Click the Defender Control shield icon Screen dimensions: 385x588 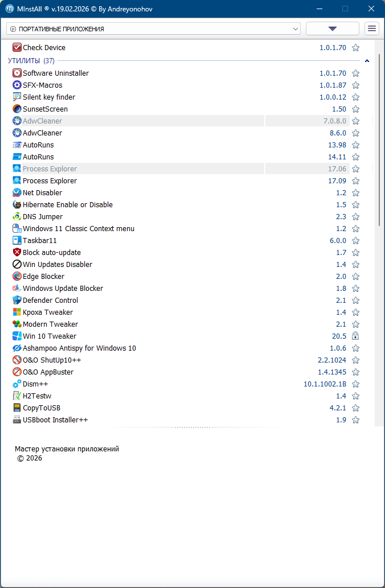click(17, 300)
